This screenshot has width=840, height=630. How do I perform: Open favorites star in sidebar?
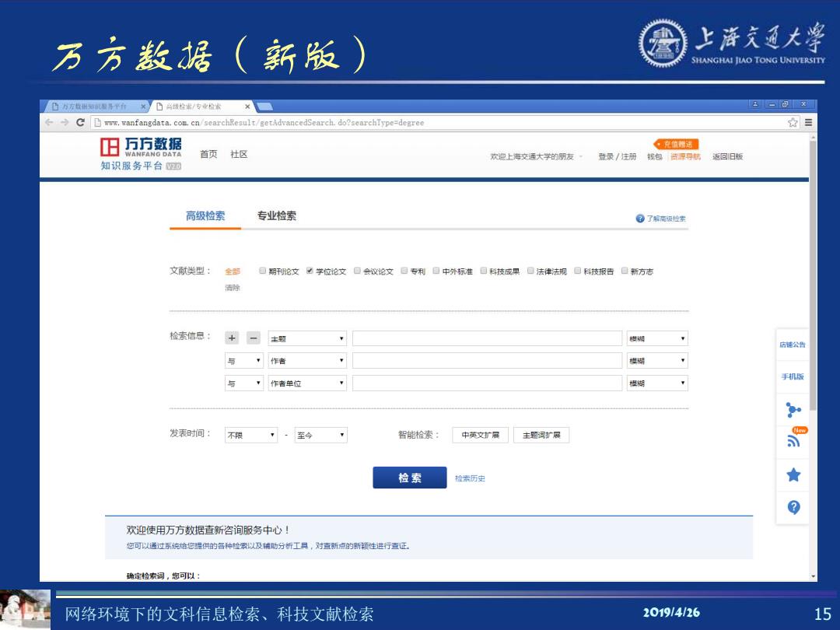(793, 474)
